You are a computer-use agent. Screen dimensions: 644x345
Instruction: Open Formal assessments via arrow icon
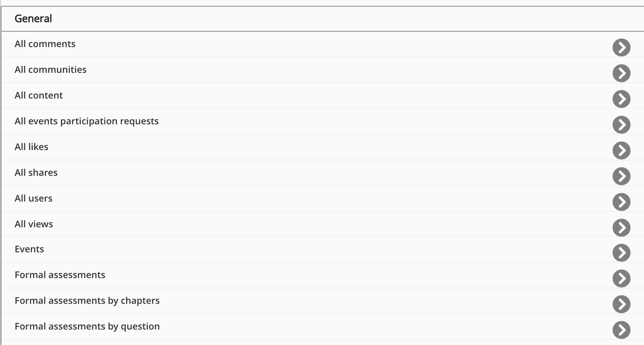click(x=621, y=278)
